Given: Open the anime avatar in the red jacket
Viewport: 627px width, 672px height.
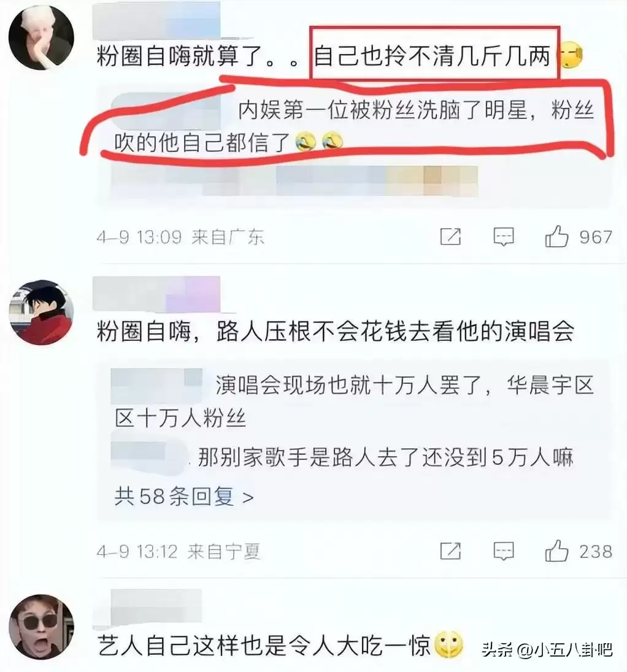Looking at the screenshot, I should pyautogui.click(x=41, y=313).
